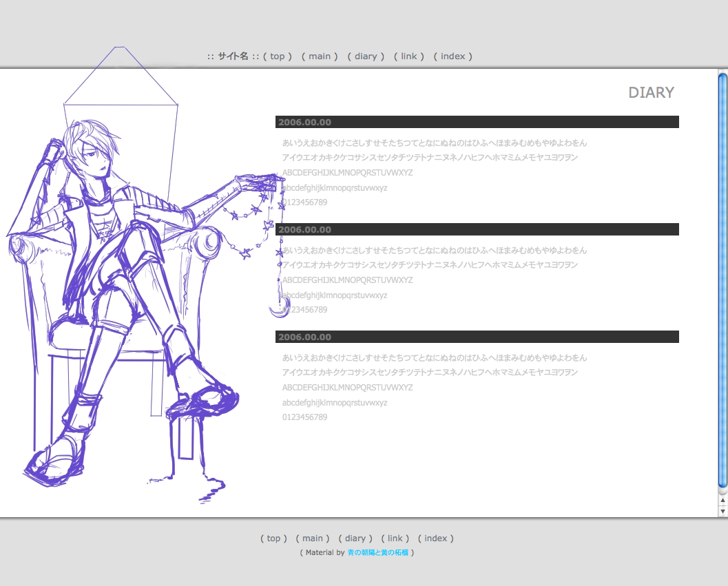Click the DIARY page heading
Image resolution: width=728 pixels, height=586 pixels.
[651, 92]
